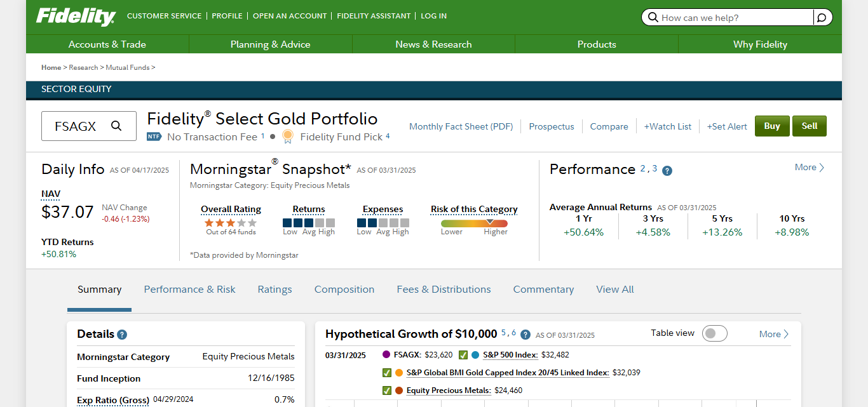This screenshot has width=868, height=407.
Task: Switch to the Fees & Distributions tab
Action: click(444, 290)
